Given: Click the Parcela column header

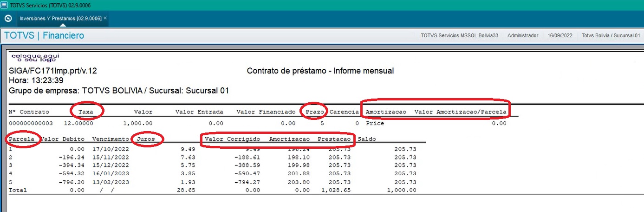Looking at the screenshot, I should 21,139.
